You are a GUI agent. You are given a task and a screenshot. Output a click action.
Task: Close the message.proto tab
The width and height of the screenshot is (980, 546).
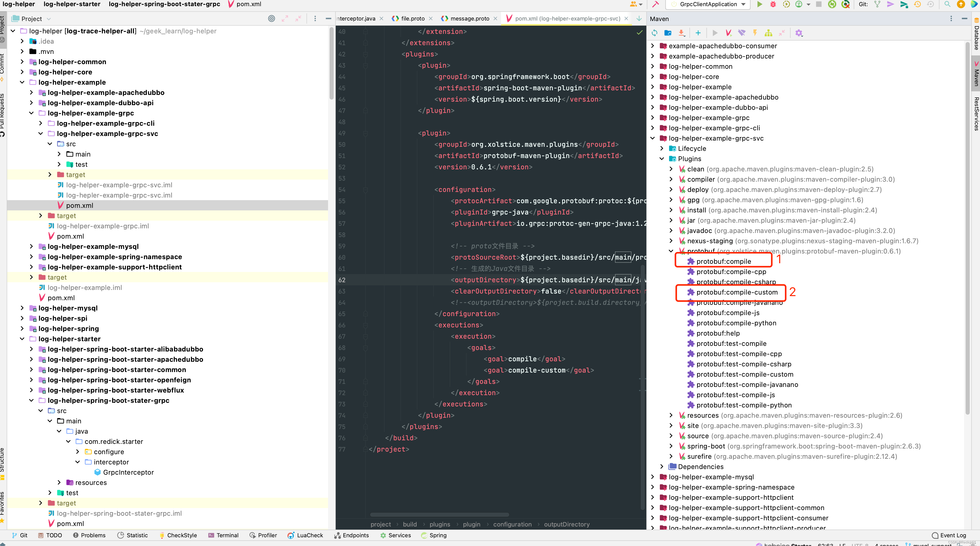tap(495, 18)
